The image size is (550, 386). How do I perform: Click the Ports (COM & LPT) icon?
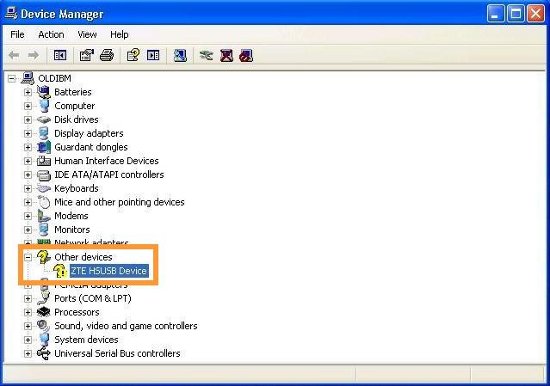tap(44, 298)
